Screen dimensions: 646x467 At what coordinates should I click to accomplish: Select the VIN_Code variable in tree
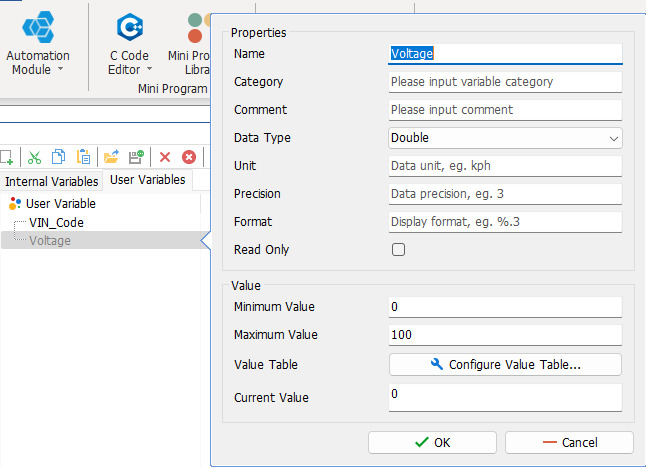pyautogui.click(x=56, y=222)
